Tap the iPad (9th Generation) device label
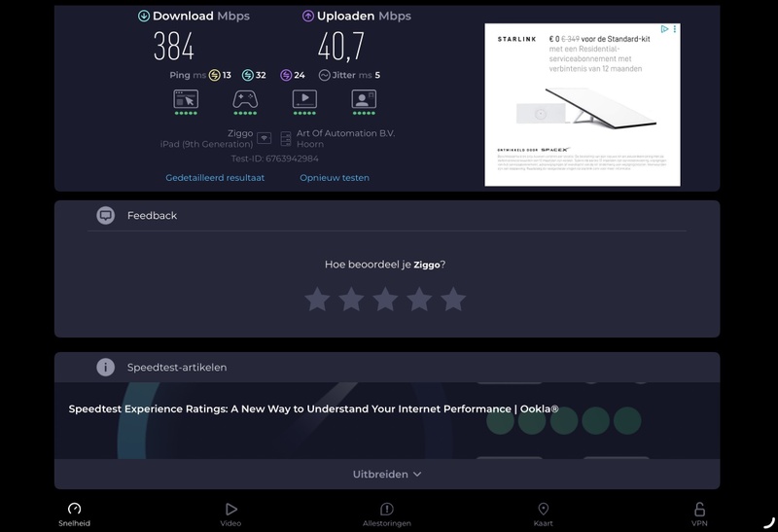This screenshot has width=778, height=532. pos(206,144)
